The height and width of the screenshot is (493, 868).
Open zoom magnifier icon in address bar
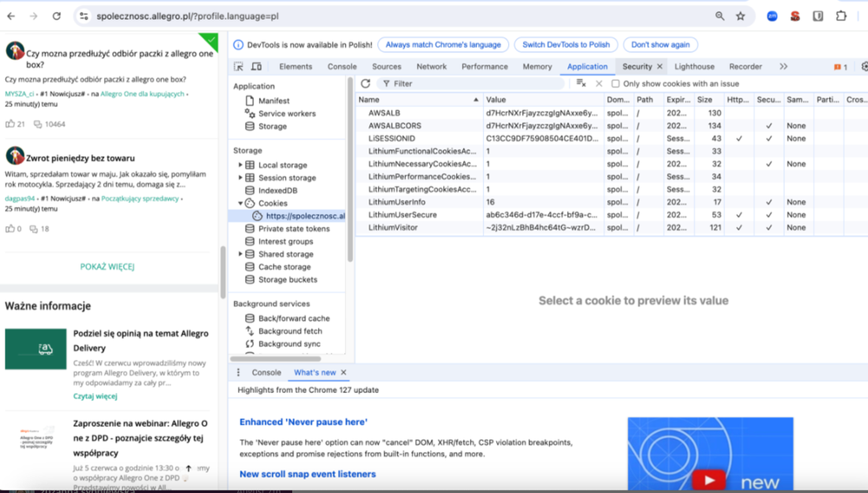[719, 16]
